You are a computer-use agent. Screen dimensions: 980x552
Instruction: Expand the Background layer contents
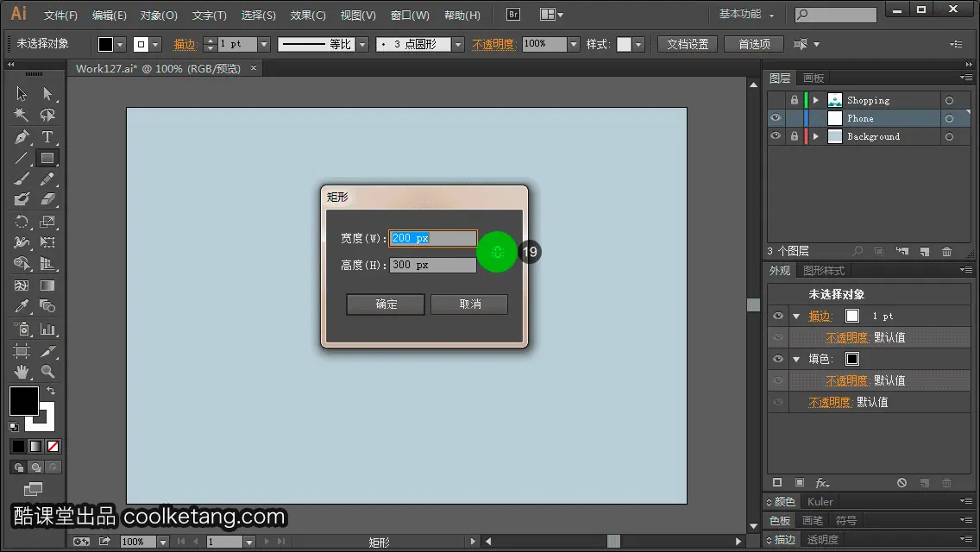point(815,136)
